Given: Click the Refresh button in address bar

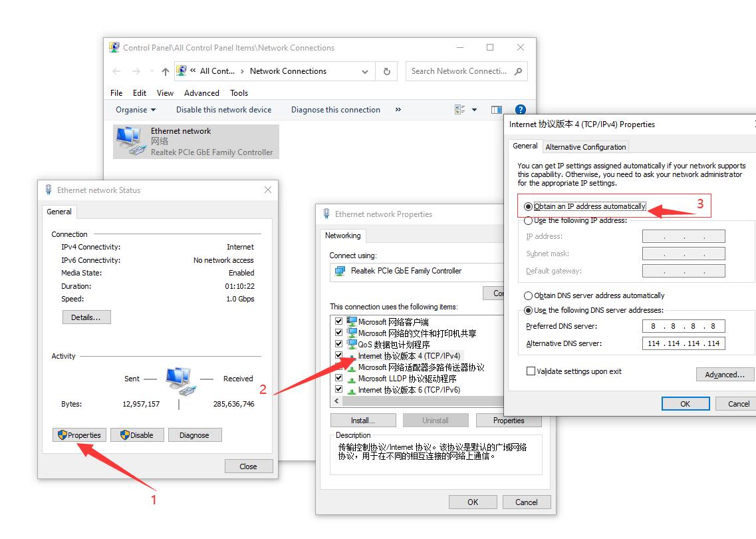Looking at the screenshot, I should [x=386, y=71].
